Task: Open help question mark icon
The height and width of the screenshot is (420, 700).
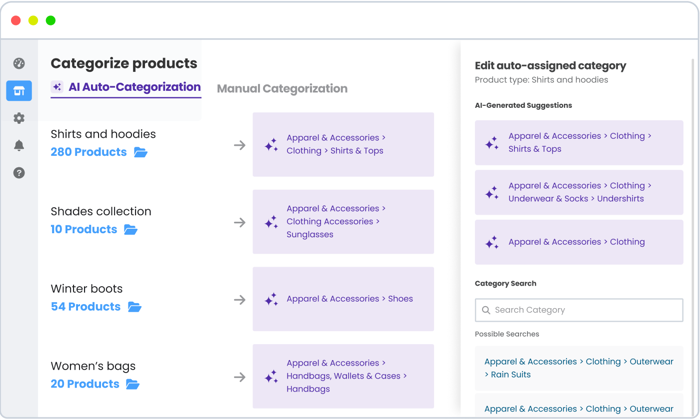Action: [19, 173]
